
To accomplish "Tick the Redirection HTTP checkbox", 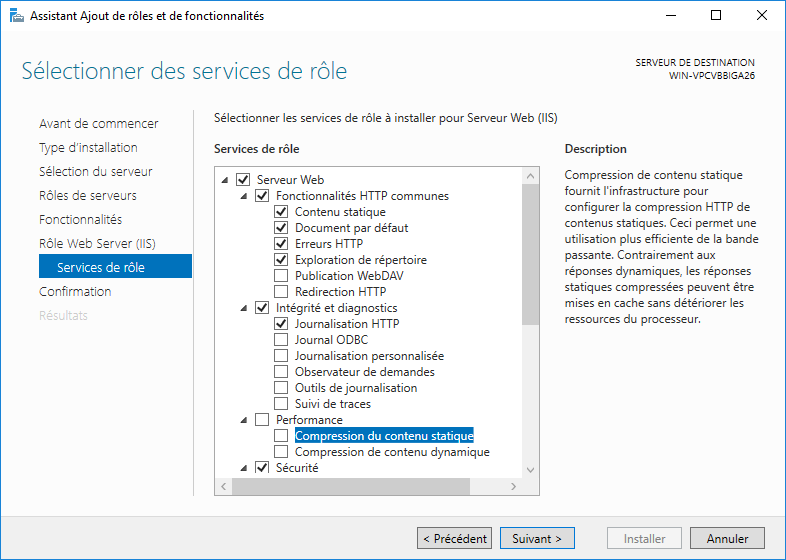I will [281, 292].
